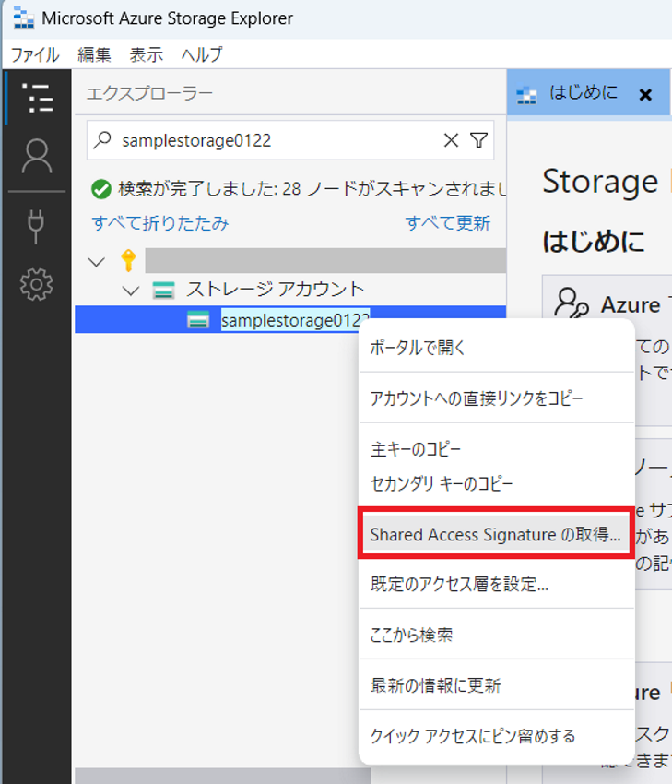
Task: Click the すべて折りたたみ link
Action: [160, 223]
